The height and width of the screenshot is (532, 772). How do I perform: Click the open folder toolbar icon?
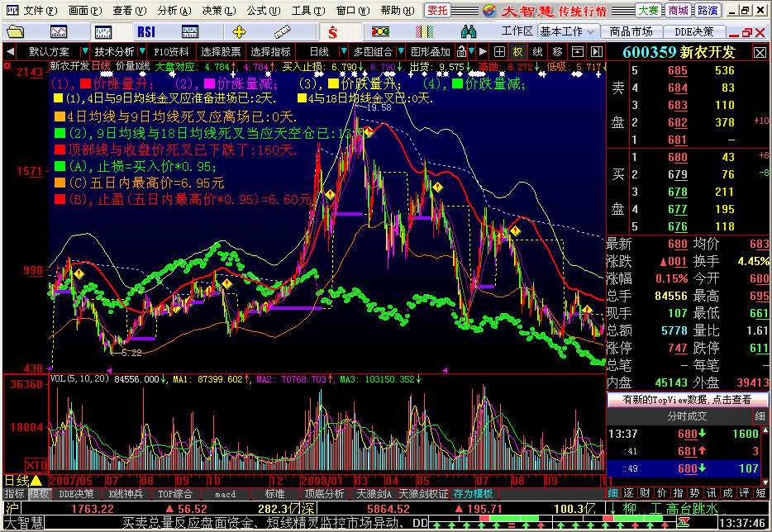tap(16, 32)
